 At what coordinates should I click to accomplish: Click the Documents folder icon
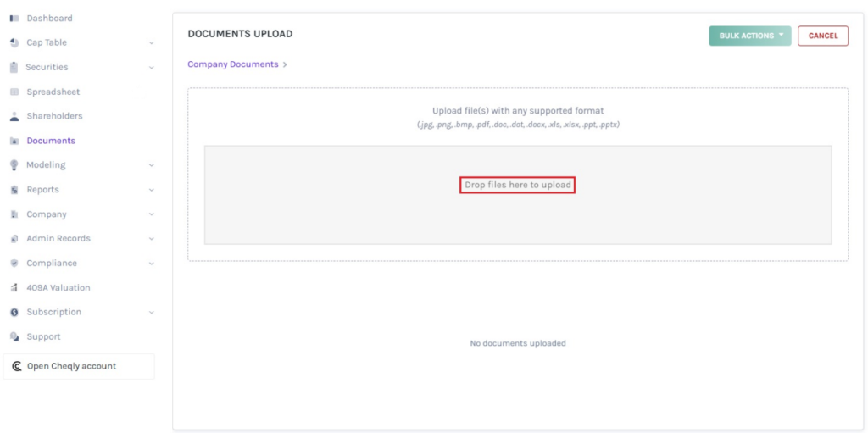[14, 141]
